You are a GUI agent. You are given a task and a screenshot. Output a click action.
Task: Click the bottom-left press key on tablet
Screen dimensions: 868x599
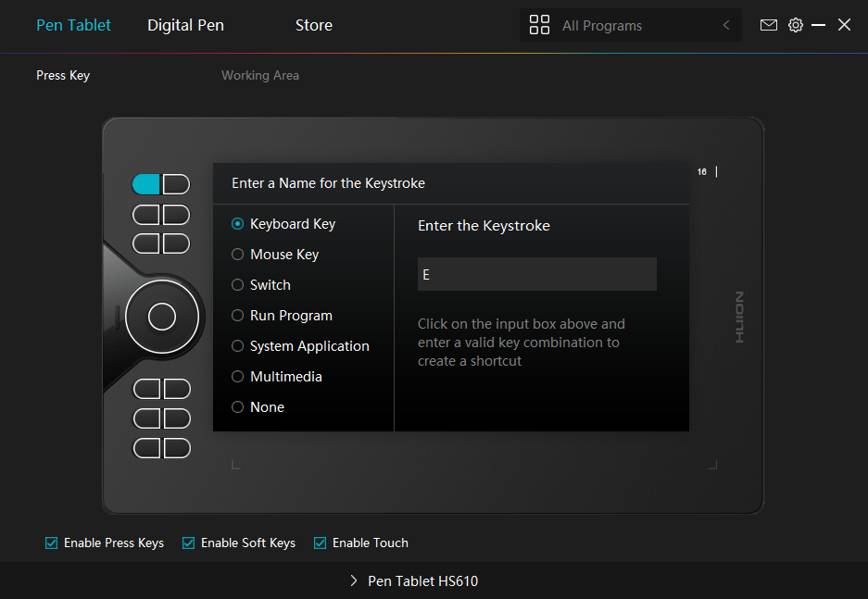tap(147, 448)
